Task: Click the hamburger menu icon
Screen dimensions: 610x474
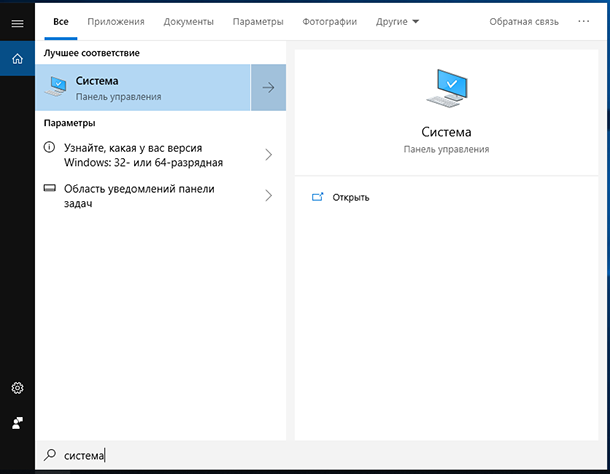Action: pos(17,22)
